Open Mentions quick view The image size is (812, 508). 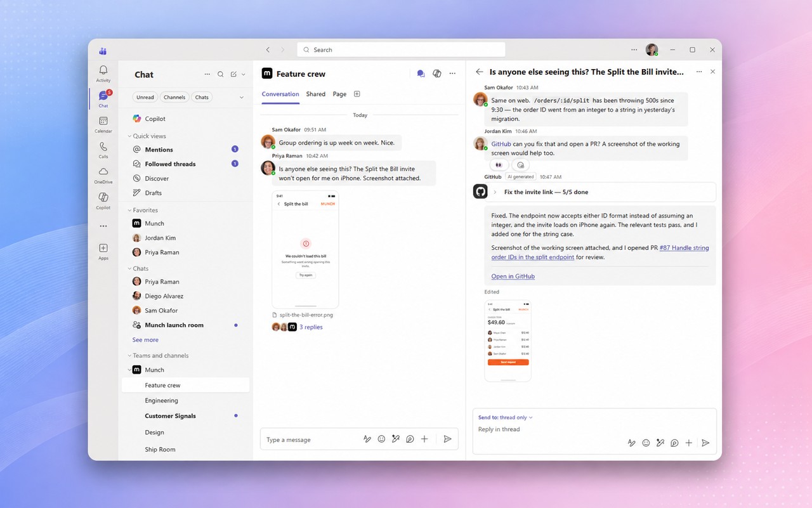(x=185, y=150)
